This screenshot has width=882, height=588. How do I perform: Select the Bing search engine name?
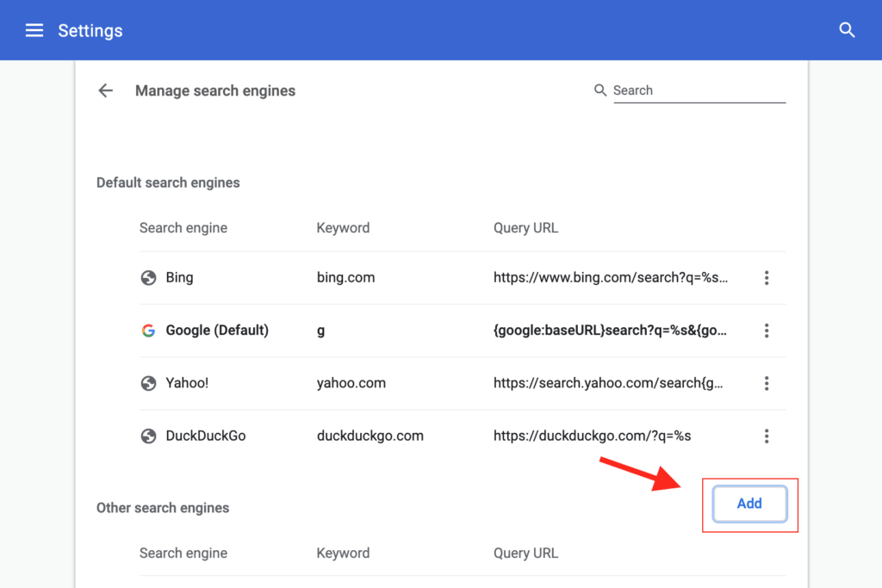179,278
